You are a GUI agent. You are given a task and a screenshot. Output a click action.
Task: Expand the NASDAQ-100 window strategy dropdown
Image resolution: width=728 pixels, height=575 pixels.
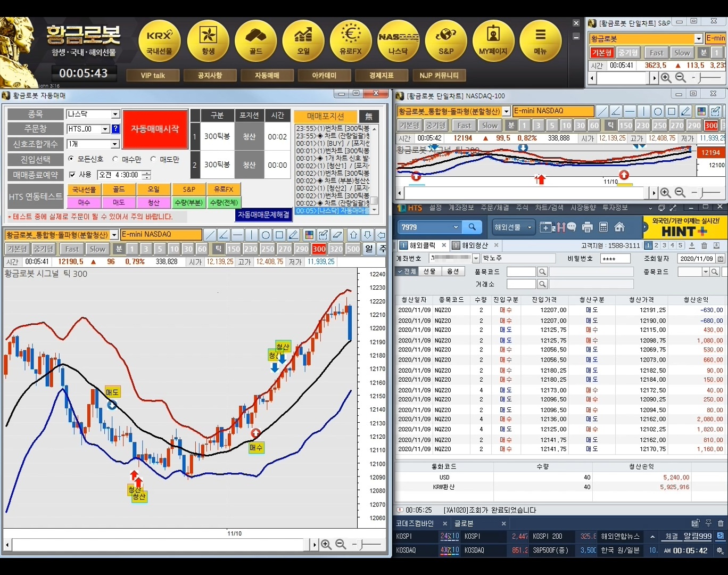507,111
